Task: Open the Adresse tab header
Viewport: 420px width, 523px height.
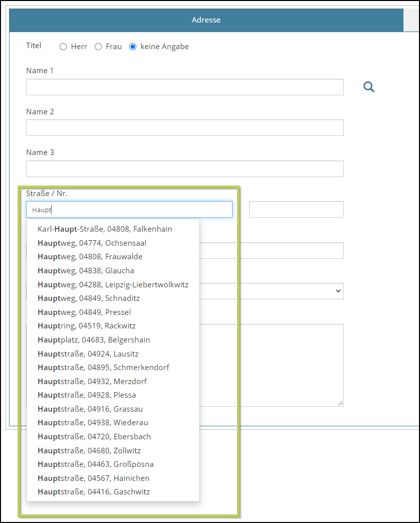Action: pos(206,20)
